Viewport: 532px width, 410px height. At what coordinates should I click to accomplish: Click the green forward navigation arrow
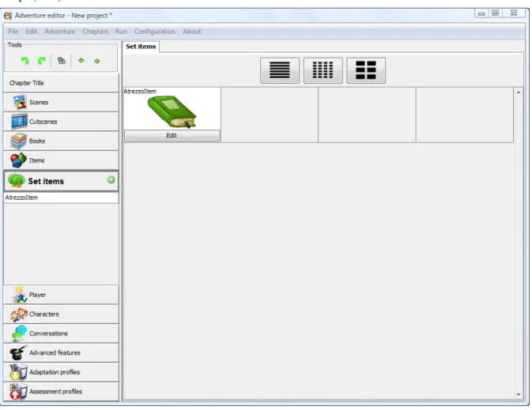point(97,61)
